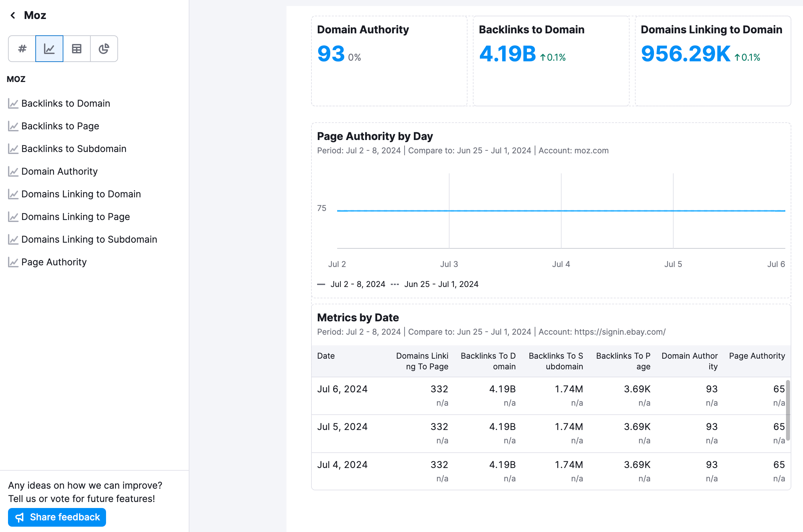Click the back arrow next to Moz
This screenshot has width=803, height=532.
click(x=13, y=15)
